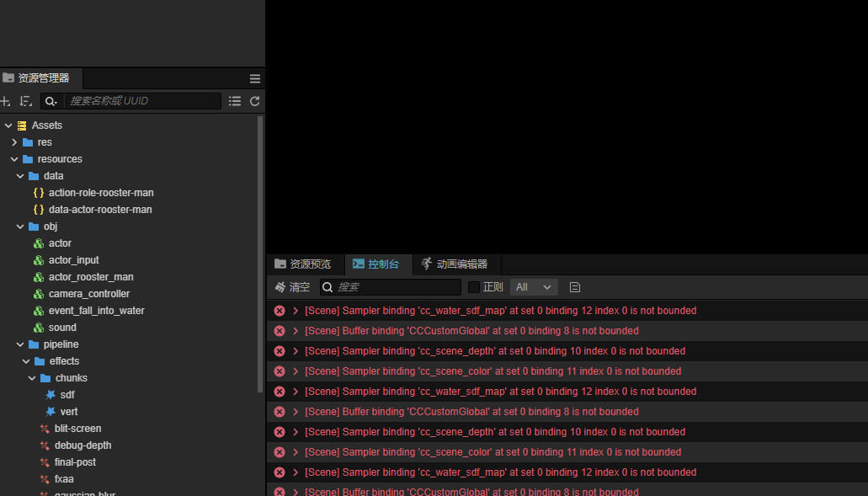
Task: Select the camera_controller prefab icon
Action: point(39,294)
